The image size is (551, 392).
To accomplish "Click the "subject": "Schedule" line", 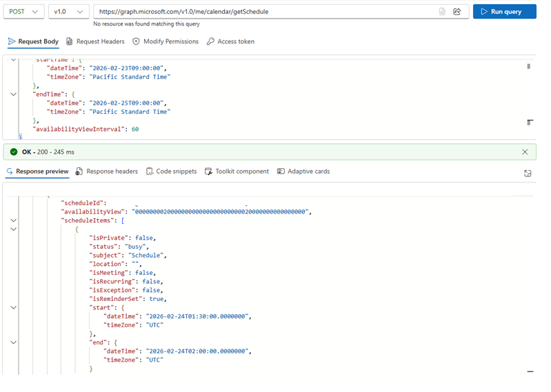I will click(x=128, y=256).
